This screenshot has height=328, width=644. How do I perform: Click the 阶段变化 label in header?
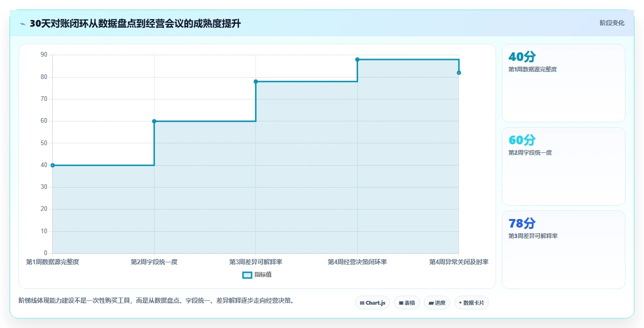click(x=612, y=23)
